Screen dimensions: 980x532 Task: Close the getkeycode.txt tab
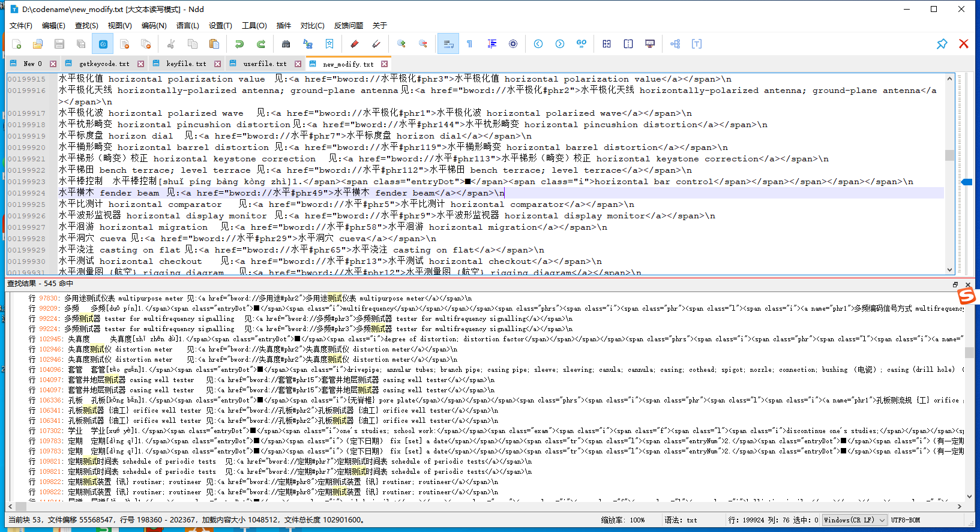pyautogui.click(x=140, y=64)
